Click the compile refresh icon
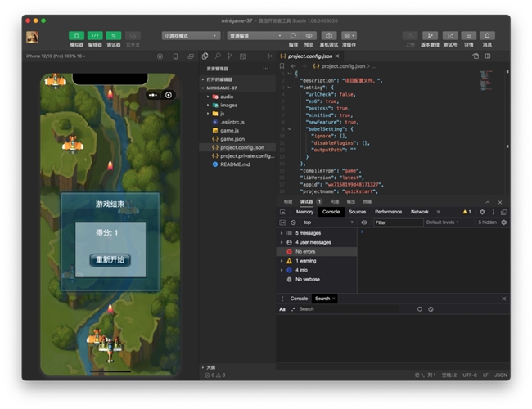 point(293,36)
